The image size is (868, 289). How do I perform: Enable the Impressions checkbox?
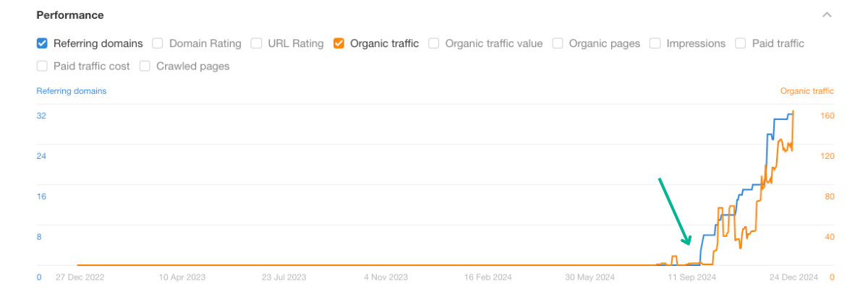tap(655, 43)
